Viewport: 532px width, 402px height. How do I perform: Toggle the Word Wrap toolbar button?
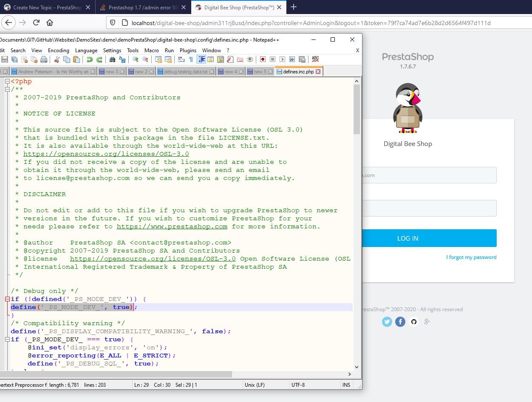181,59
